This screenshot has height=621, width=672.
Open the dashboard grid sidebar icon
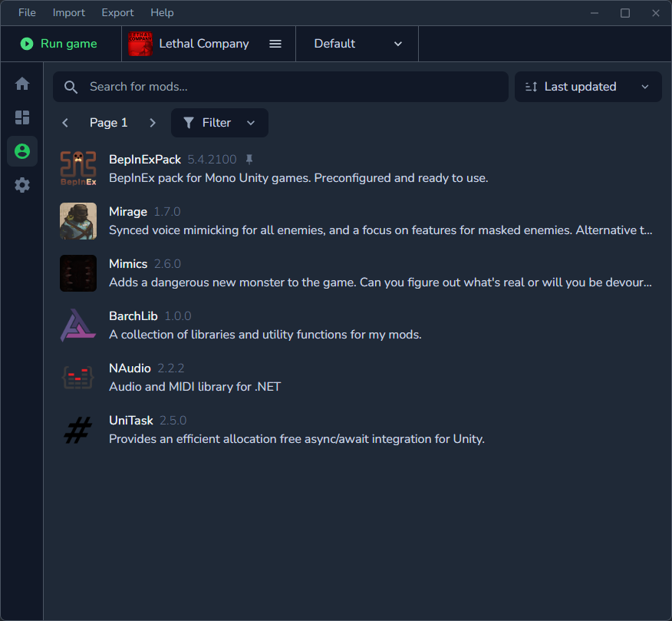coord(22,117)
